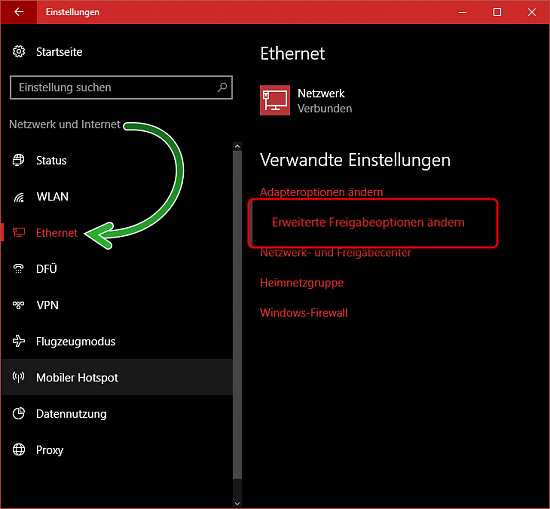The image size is (550, 509).
Task: Click the sidebar vertical scrollbar thumb
Action: point(237,315)
